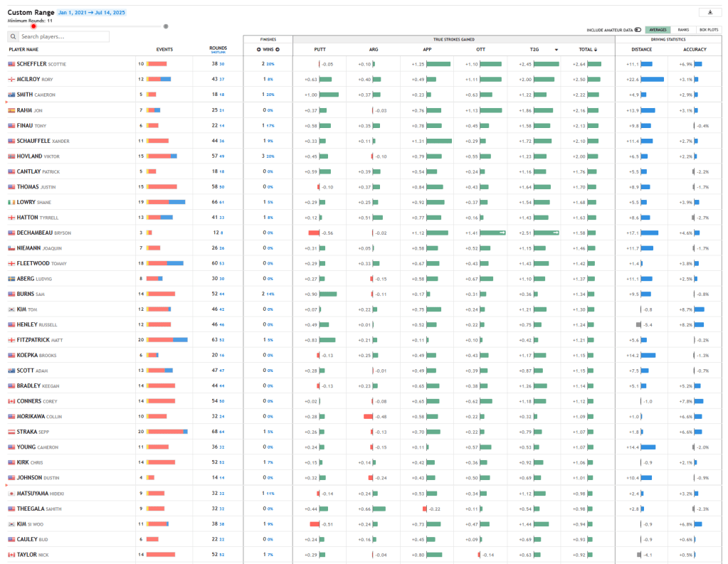Sort by the ACCURACY column header
The height and width of the screenshot is (564, 728).
tap(695, 50)
